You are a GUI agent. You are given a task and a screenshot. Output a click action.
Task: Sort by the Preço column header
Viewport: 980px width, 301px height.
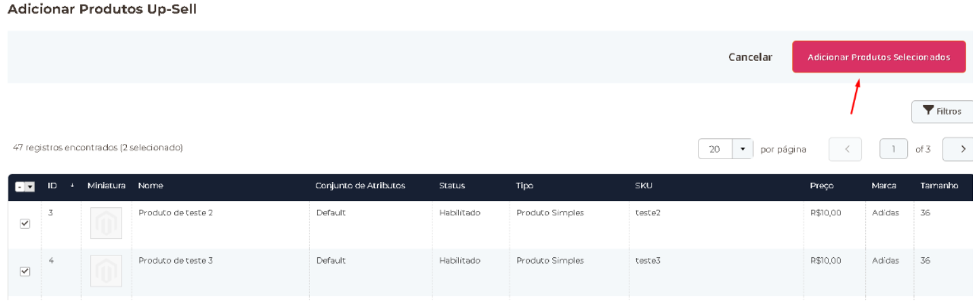[822, 186]
